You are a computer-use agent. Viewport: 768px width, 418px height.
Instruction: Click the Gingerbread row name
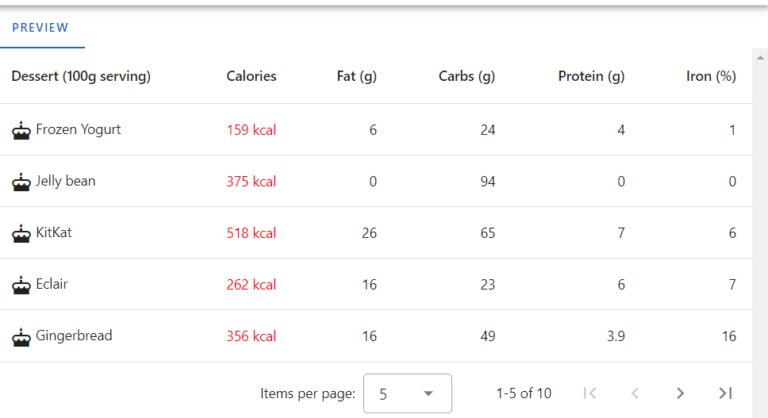(x=74, y=336)
